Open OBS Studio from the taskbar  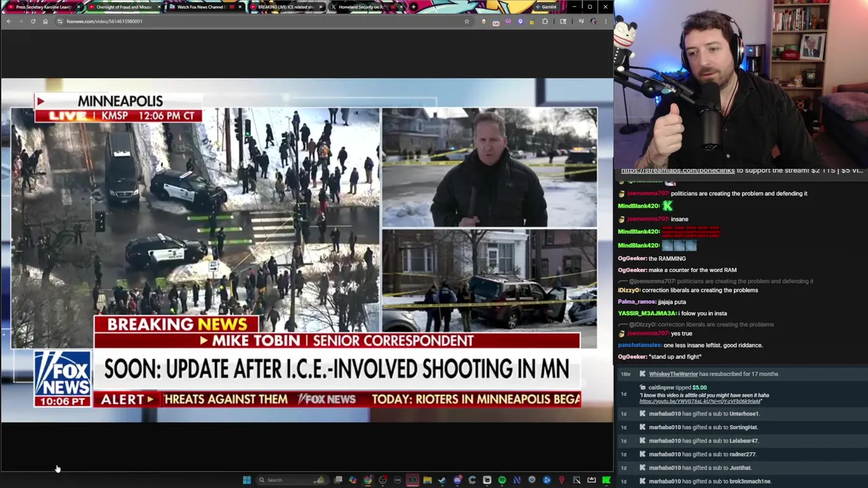pos(382,480)
